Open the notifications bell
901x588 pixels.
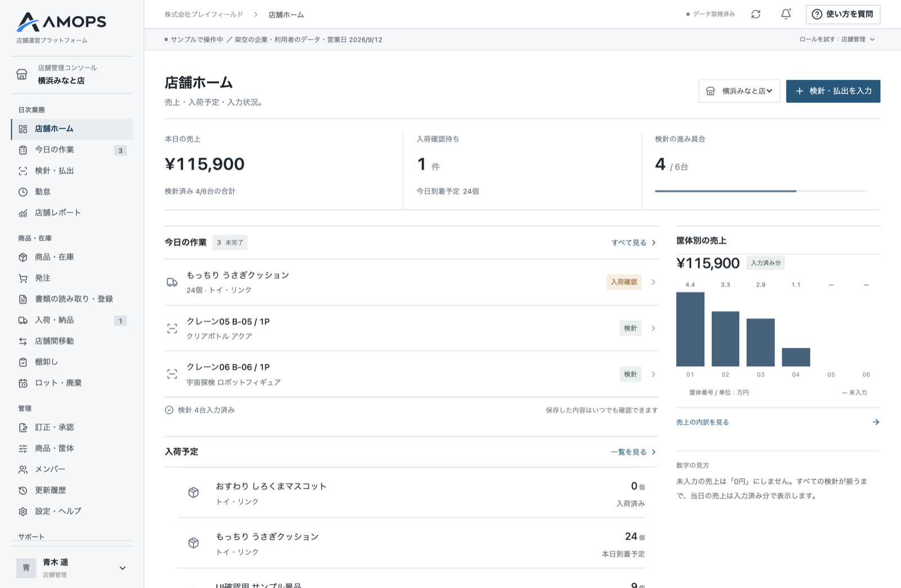coord(786,14)
